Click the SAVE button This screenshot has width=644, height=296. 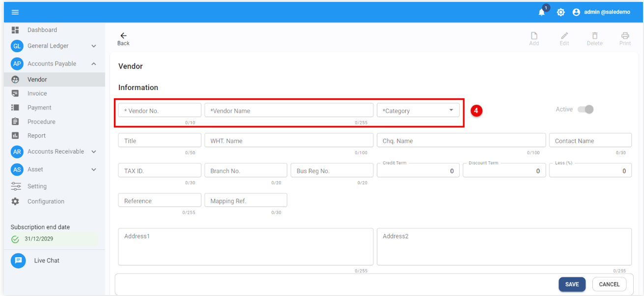click(x=572, y=284)
